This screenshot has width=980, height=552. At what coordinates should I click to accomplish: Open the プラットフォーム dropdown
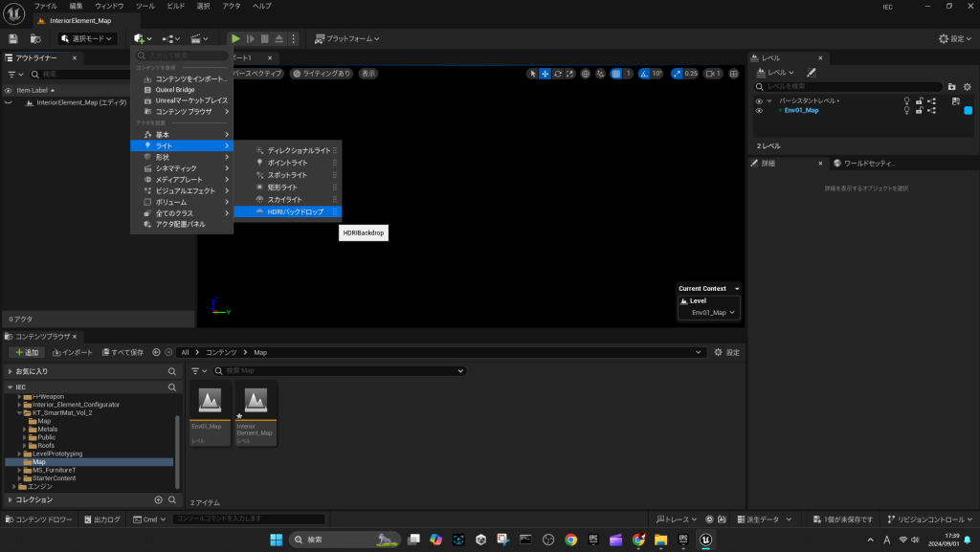346,38
